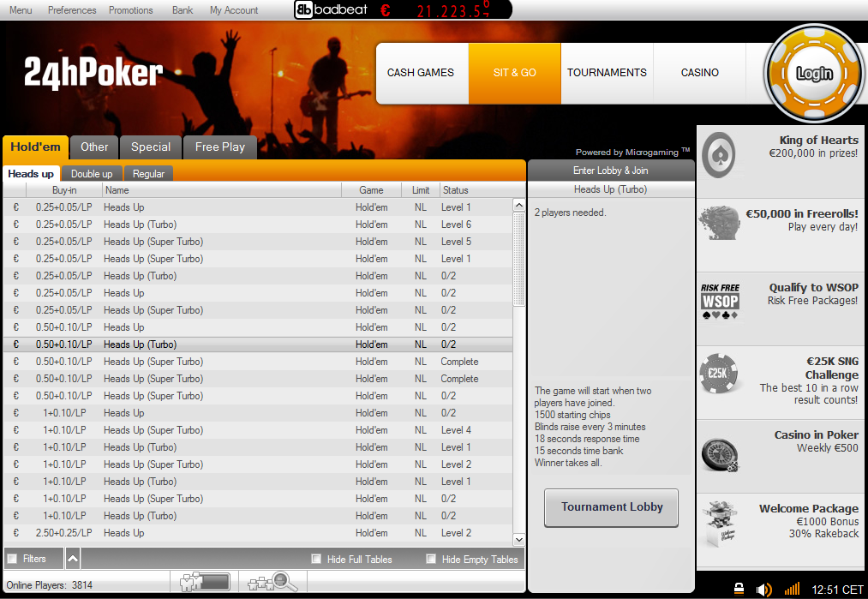Select the Heads Up (Super Turbo) Level 5 row
The width and height of the screenshot is (868, 599).
(x=258, y=242)
